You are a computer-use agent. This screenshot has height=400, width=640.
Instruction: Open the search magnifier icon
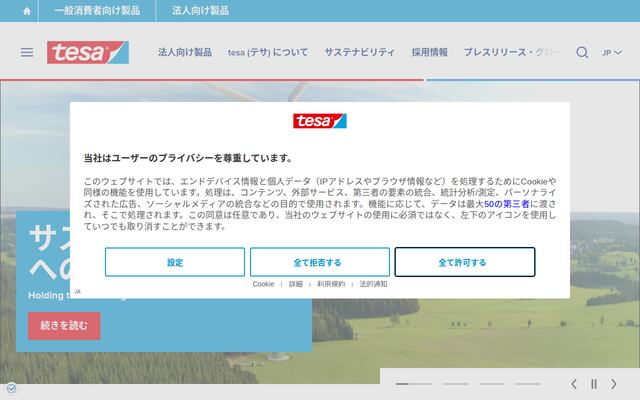(582, 52)
